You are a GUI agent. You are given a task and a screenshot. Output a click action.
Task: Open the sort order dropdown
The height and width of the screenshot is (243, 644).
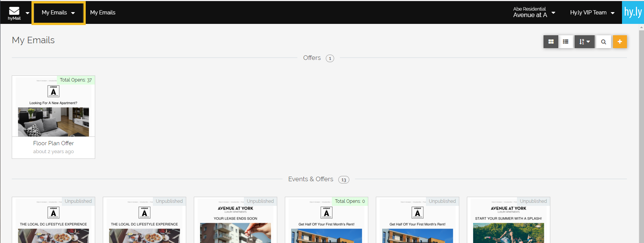[x=584, y=42]
